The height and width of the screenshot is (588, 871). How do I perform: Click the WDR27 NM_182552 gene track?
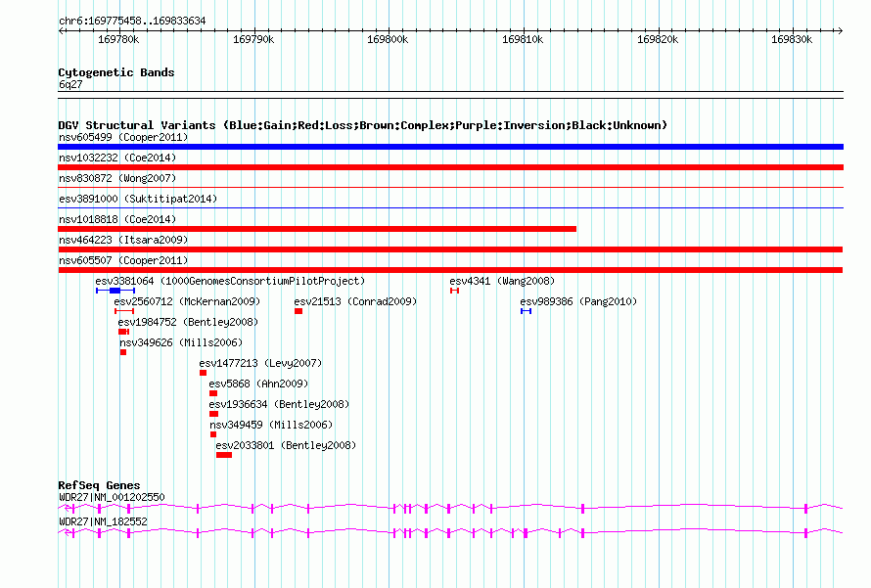450,532
